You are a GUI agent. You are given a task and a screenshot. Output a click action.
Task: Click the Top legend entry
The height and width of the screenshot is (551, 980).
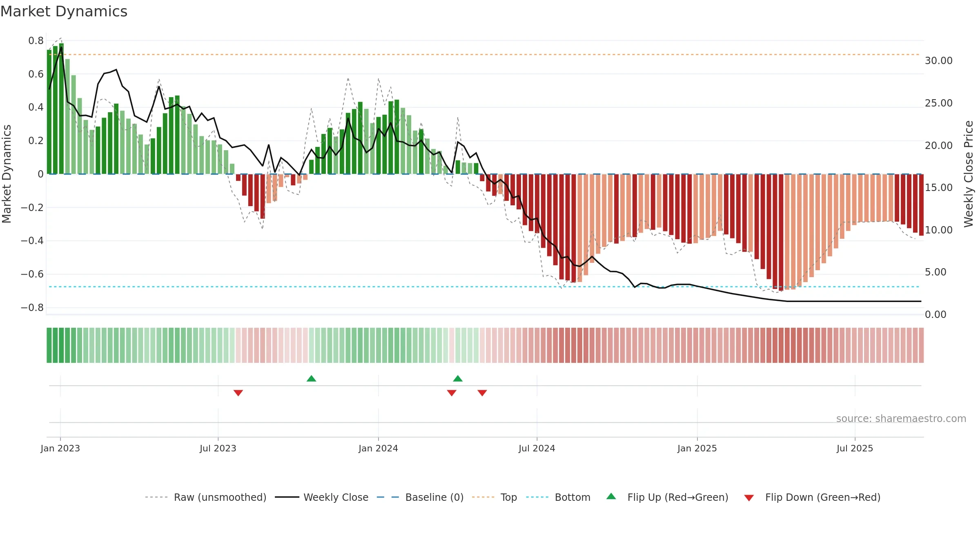point(494,497)
